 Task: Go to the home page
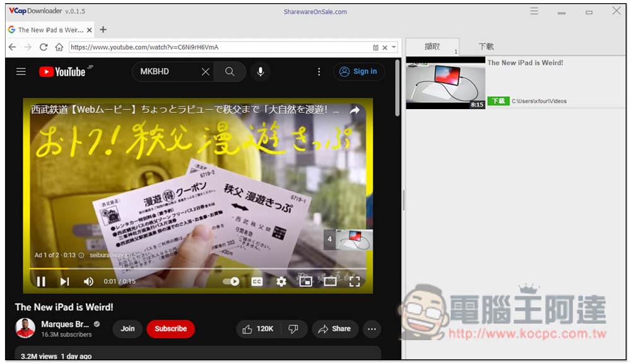click(x=59, y=47)
